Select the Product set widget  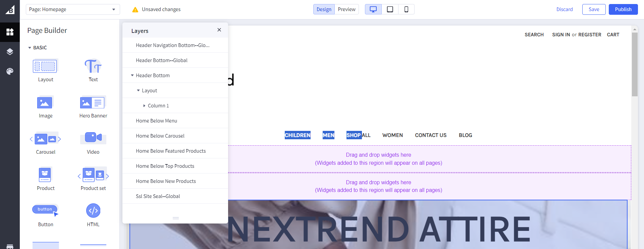tap(93, 179)
